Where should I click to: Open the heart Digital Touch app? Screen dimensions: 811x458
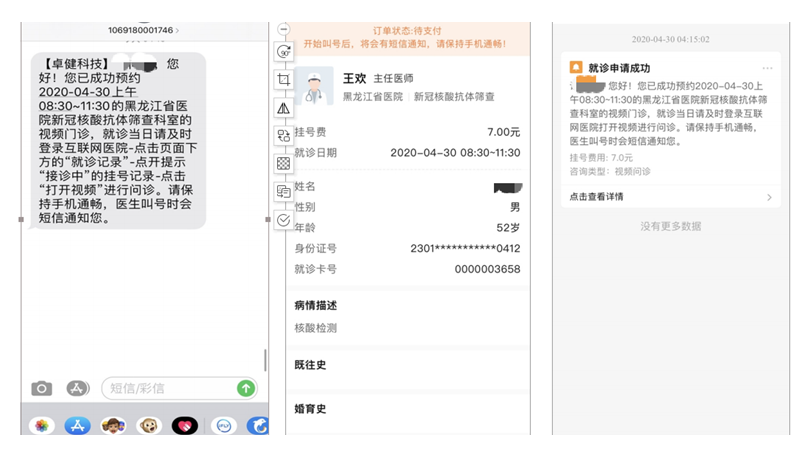click(x=185, y=425)
